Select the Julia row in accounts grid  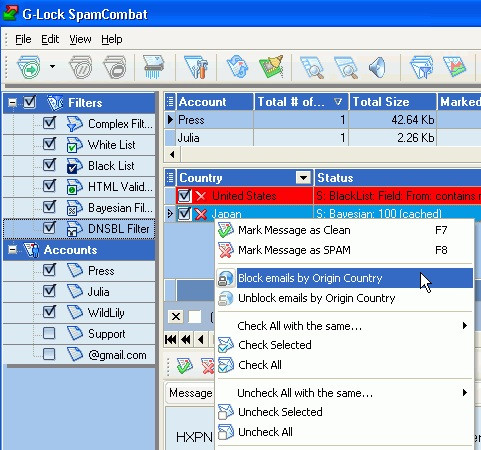[x=323, y=138]
